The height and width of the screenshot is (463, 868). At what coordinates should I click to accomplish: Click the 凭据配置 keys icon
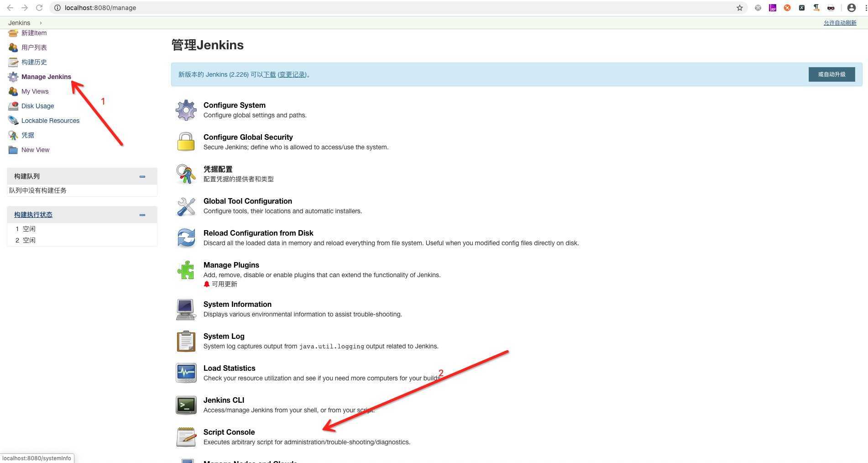(186, 174)
